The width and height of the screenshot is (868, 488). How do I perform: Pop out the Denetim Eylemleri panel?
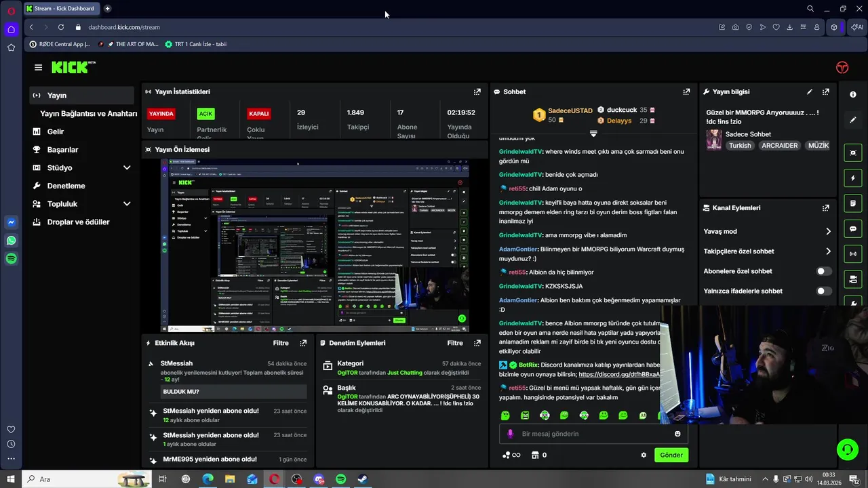click(x=477, y=343)
